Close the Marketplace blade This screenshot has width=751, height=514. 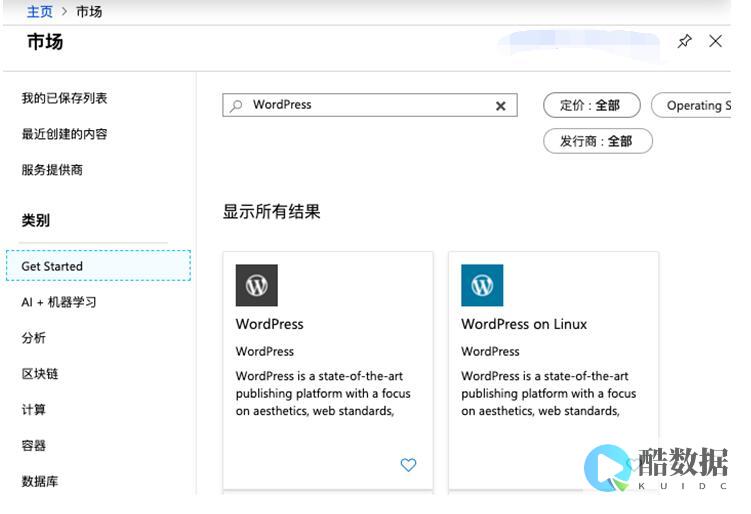715,41
